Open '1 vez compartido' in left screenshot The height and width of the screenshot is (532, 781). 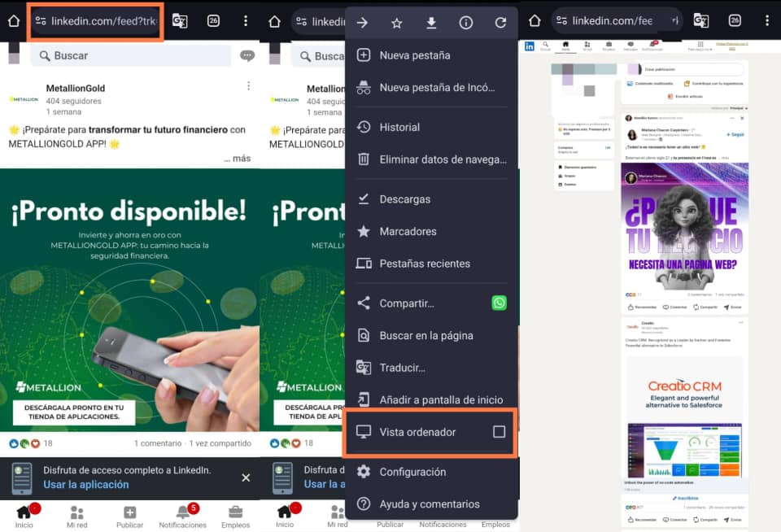click(220, 443)
